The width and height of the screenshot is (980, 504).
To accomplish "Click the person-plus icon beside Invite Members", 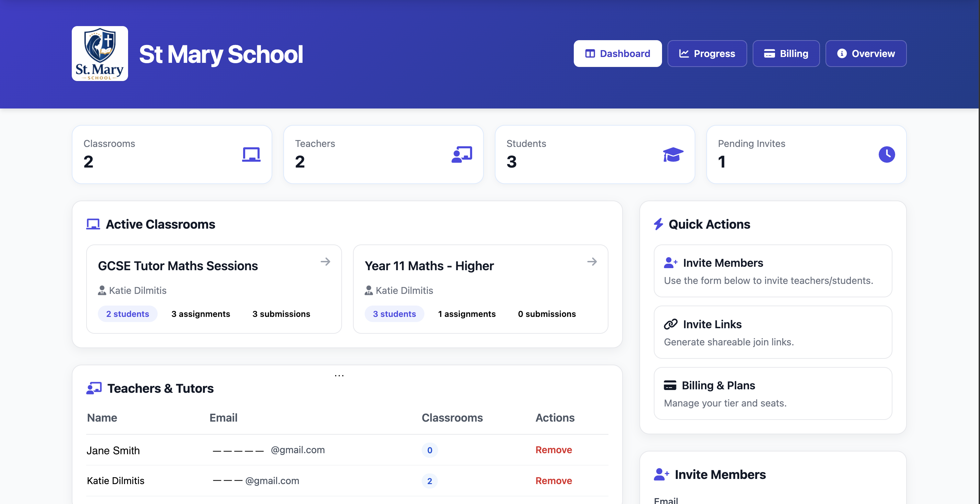I will 671,262.
